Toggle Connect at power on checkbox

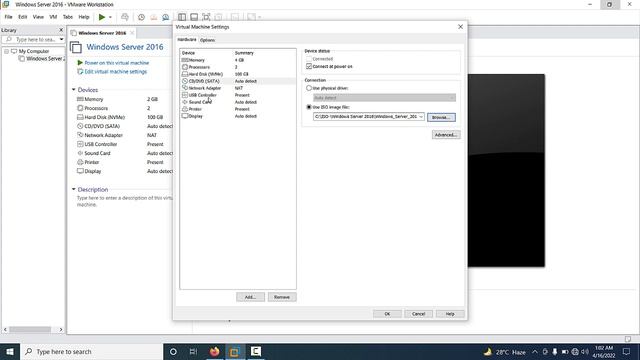point(309,66)
